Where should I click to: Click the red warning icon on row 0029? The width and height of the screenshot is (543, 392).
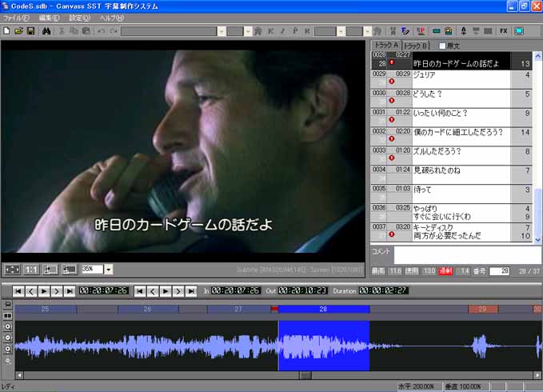pyautogui.click(x=392, y=82)
